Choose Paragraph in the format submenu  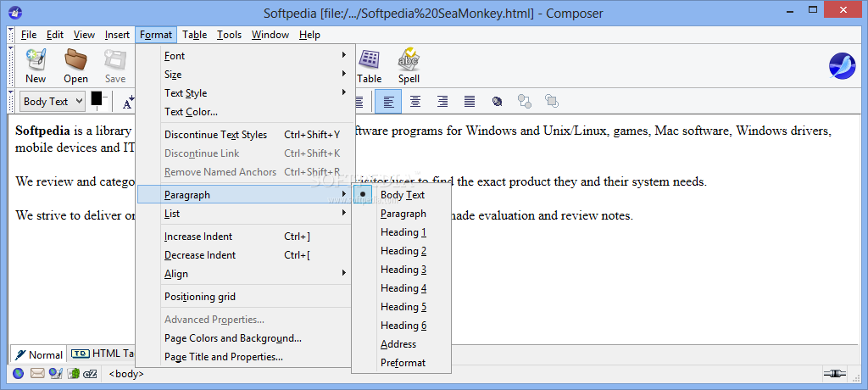(x=403, y=214)
